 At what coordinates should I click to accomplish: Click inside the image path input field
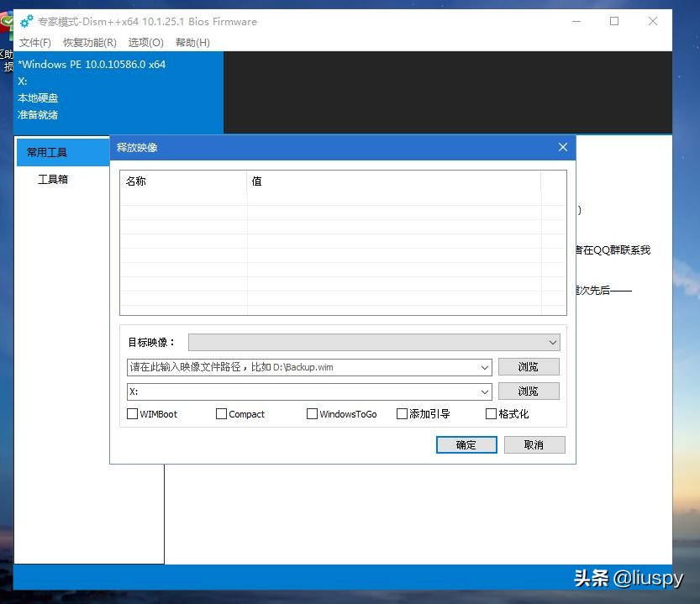pyautogui.click(x=294, y=366)
